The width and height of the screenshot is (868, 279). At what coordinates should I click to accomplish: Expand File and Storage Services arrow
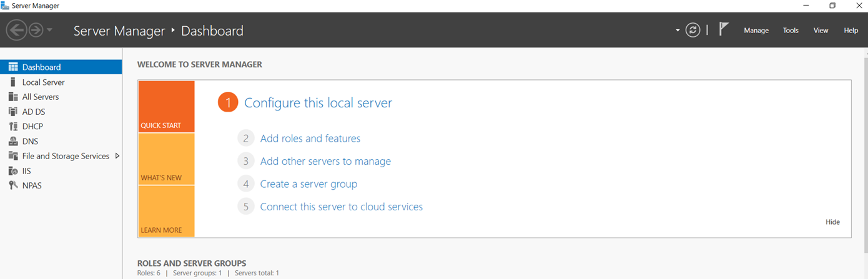click(x=117, y=156)
